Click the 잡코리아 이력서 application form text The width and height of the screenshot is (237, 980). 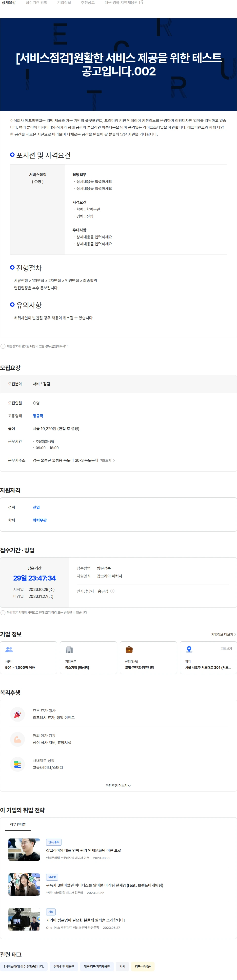point(109,576)
